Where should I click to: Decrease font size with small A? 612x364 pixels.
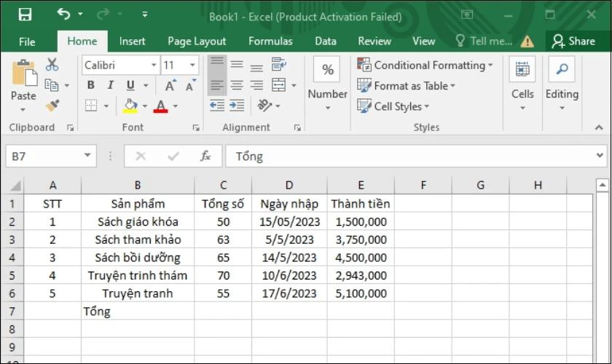(x=190, y=85)
